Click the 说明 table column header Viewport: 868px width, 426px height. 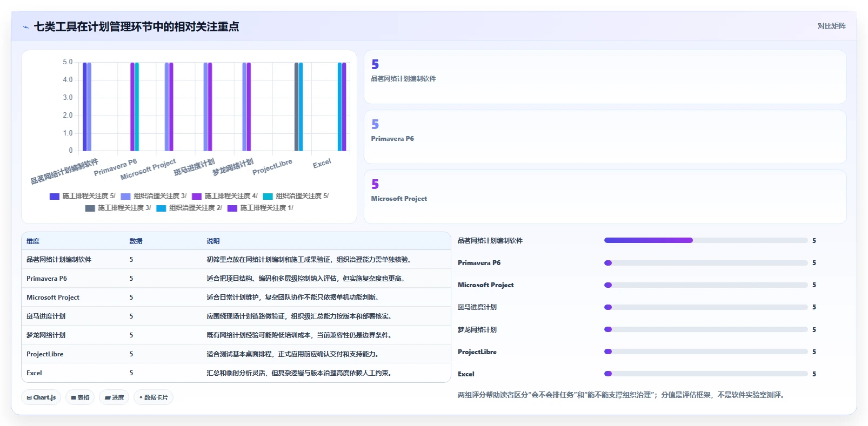[213, 241]
